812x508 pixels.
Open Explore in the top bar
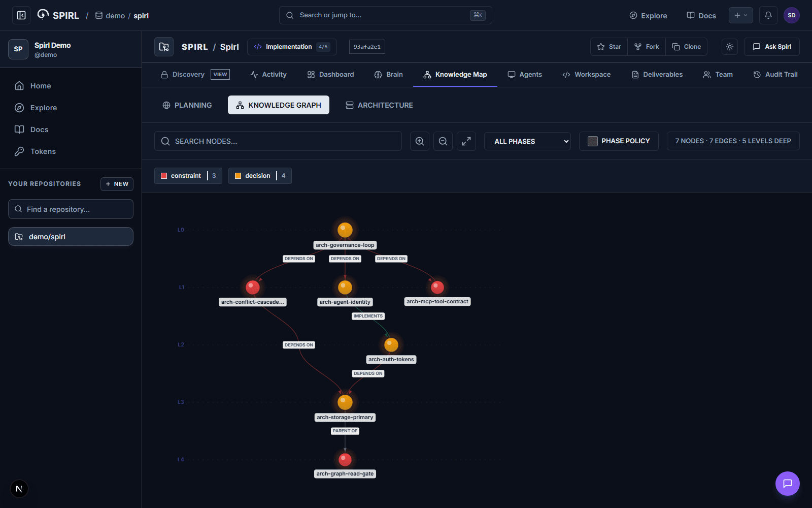648,16
